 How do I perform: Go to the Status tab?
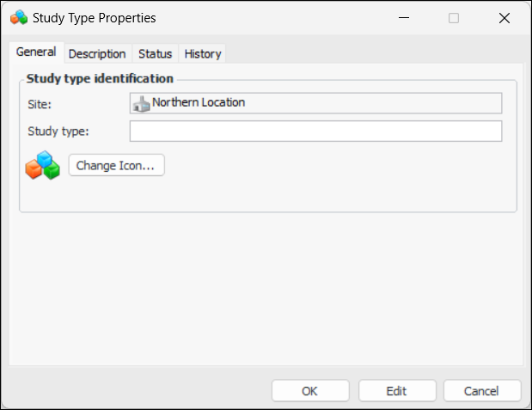[x=156, y=53]
